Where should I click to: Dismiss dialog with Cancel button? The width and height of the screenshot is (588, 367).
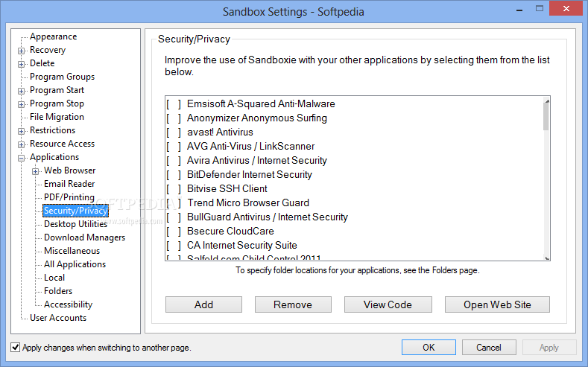point(489,348)
